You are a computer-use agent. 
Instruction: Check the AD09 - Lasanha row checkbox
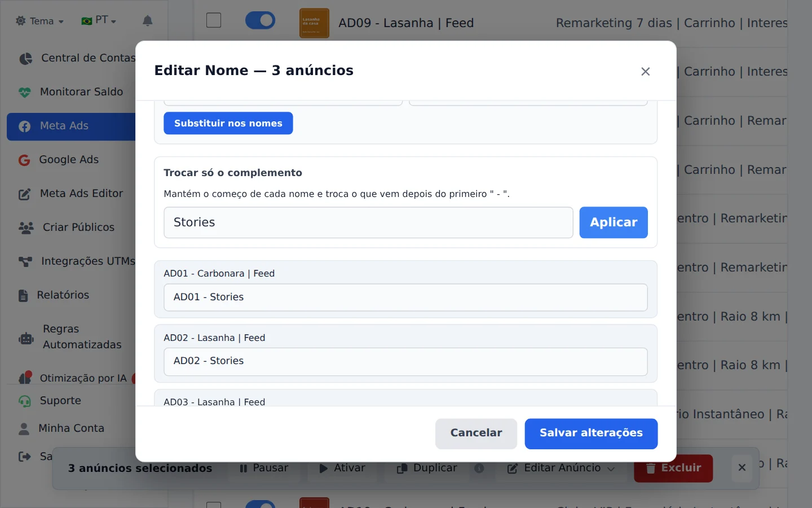tap(214, 20)
